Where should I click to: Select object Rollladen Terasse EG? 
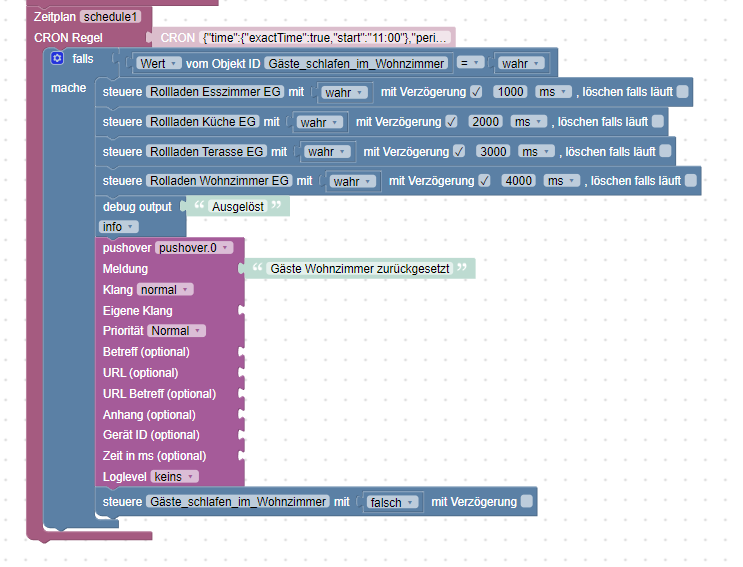207,152
